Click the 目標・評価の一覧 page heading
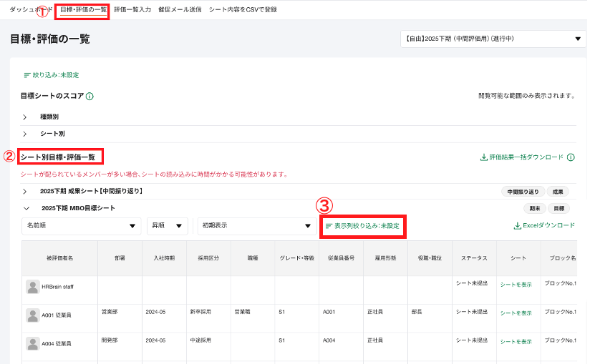Screen dimensions: 590x364 click(x=49, y=39)
